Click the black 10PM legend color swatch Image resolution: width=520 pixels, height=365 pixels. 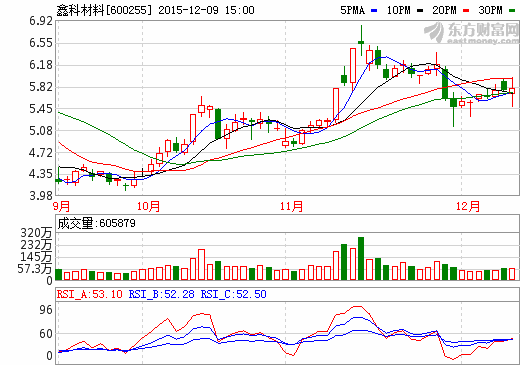420,11
